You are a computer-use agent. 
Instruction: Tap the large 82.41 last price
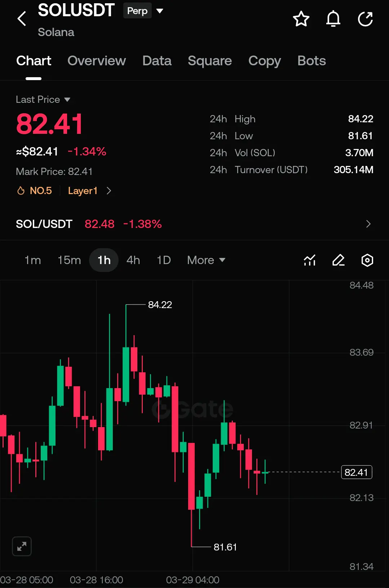click(49, 124)
